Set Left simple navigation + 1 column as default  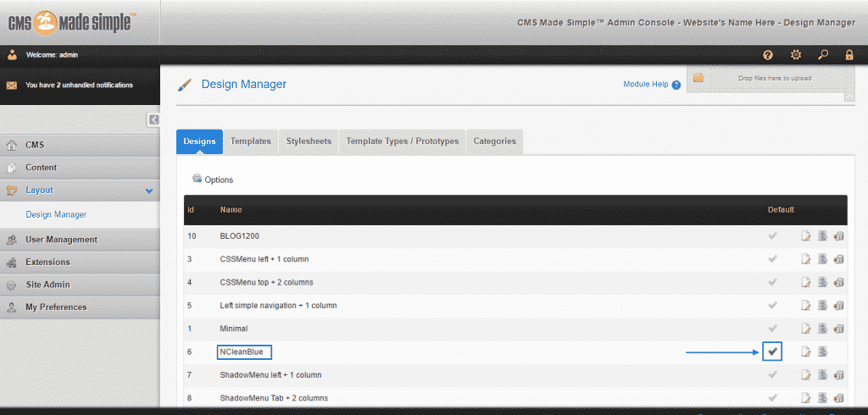773,305
